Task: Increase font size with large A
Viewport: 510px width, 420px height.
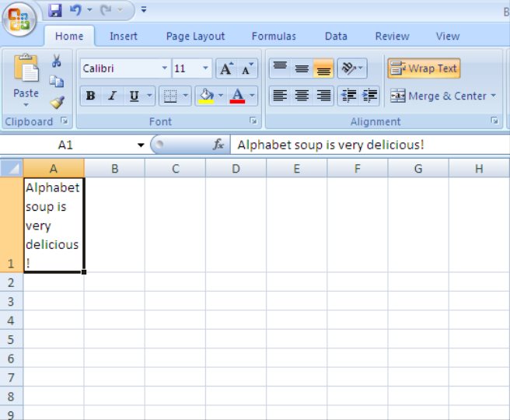Action: tap(226, 68)
